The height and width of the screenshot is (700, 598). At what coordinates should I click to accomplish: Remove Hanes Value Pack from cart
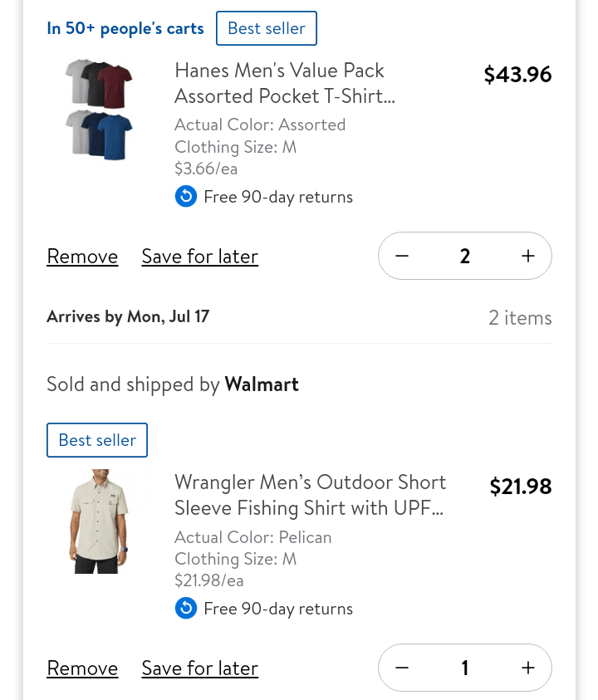click(x=82, y=257)
